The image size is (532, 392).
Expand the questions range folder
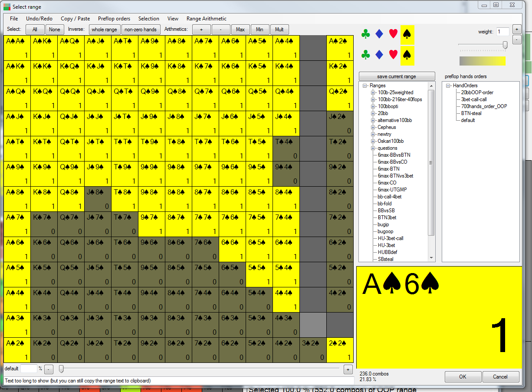[x=373, y=148]
